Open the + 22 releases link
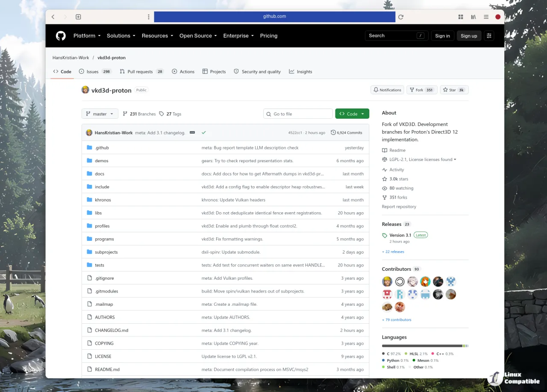Viewport: 547px width, 392px height. (393, 252)
